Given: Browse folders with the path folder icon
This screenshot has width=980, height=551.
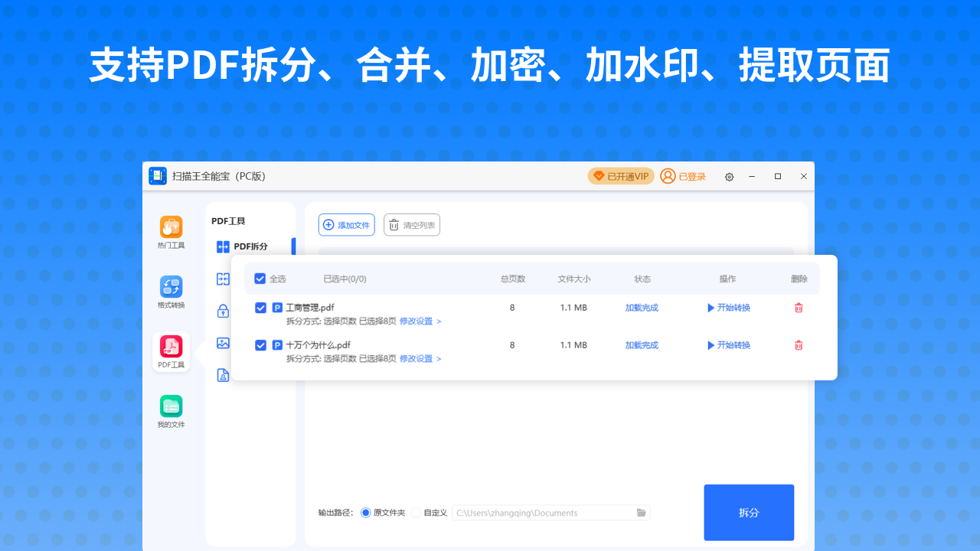Looking at the screenshot, I should tap(641, 513).
